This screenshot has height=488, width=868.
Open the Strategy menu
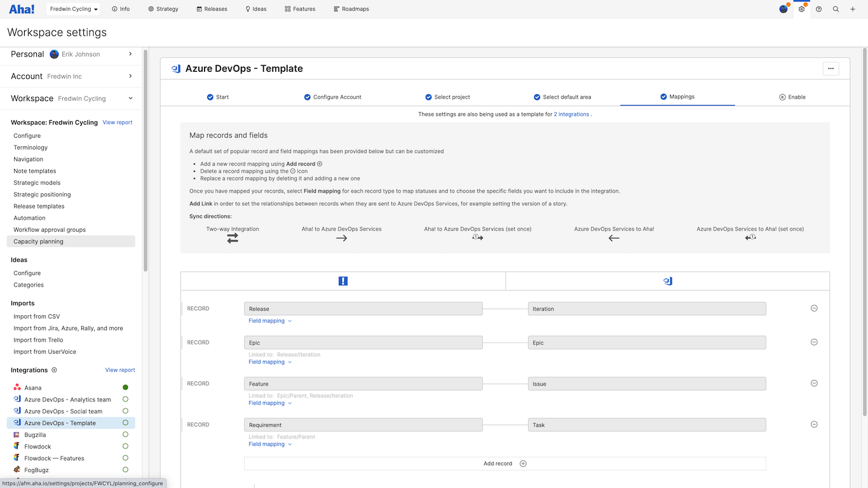tap(163, 9)
